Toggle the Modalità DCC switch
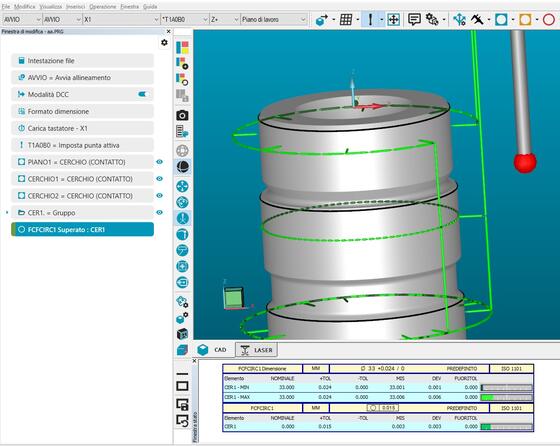This screenshot has height=446, width=560. click(x=142, y=94)
